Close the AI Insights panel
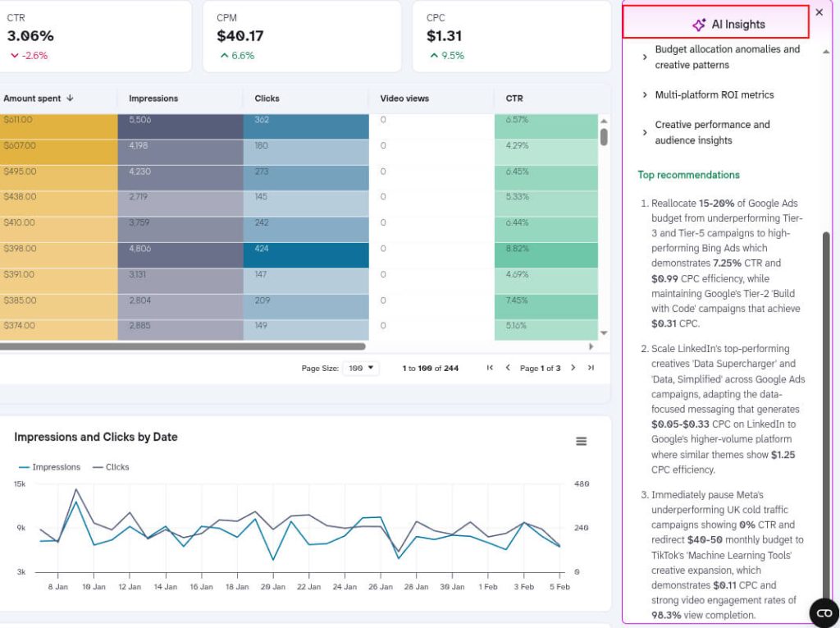 point(819,12)
